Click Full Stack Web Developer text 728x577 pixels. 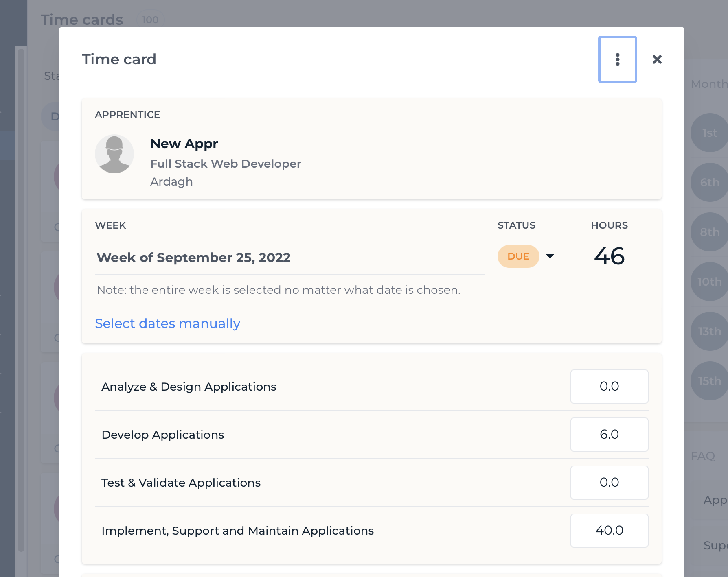226,164
